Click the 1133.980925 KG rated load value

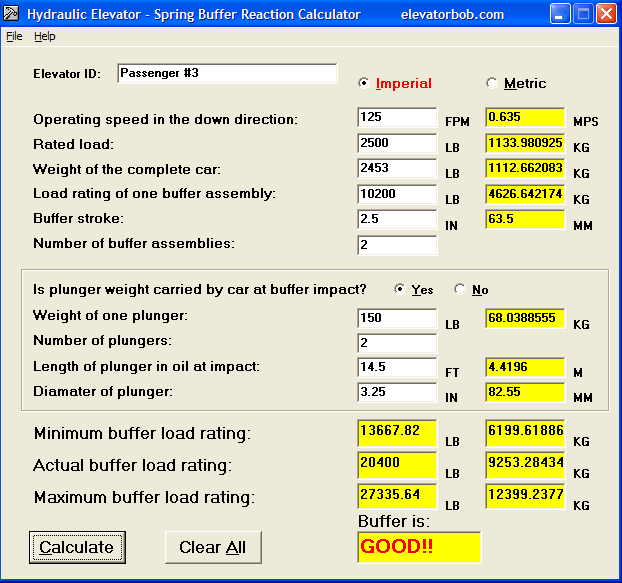point(525,143)
